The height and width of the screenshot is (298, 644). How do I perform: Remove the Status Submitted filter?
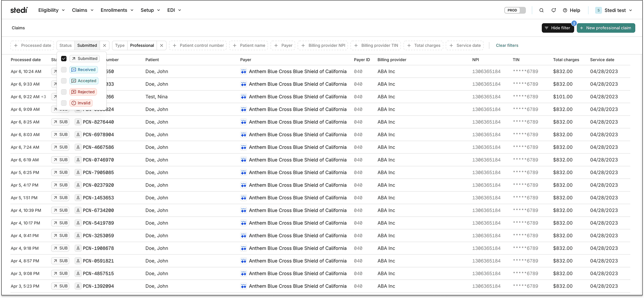click(105, 45)
